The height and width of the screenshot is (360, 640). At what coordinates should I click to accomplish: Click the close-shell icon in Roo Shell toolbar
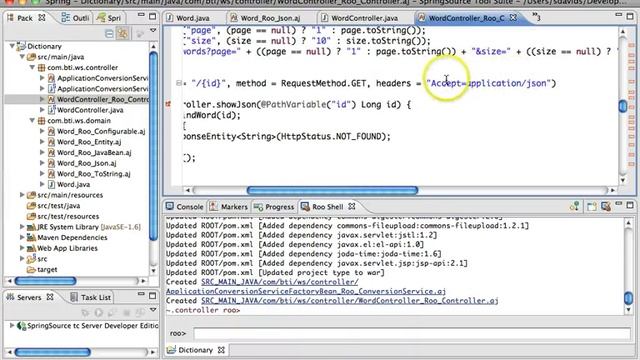click(606, 206)
